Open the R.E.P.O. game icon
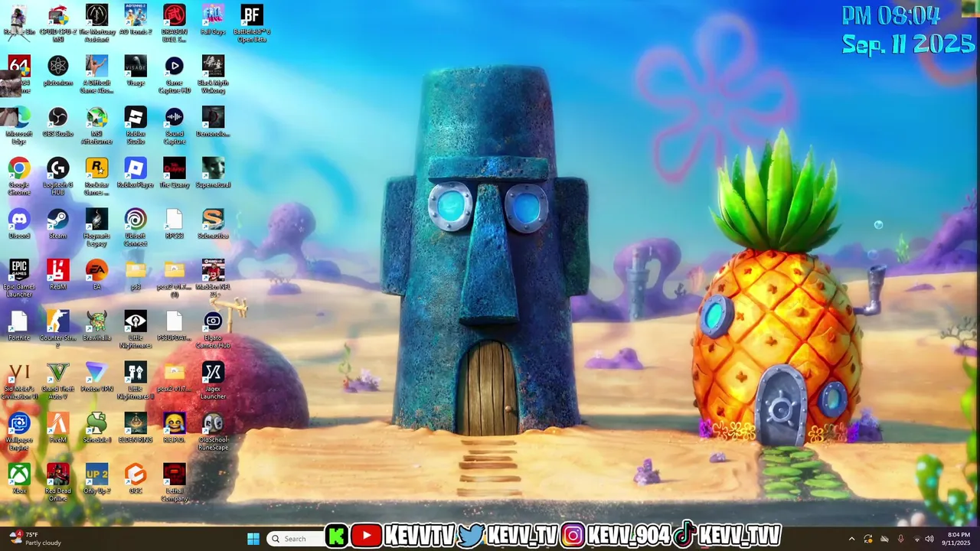980x551 pixels. point(175,429)
